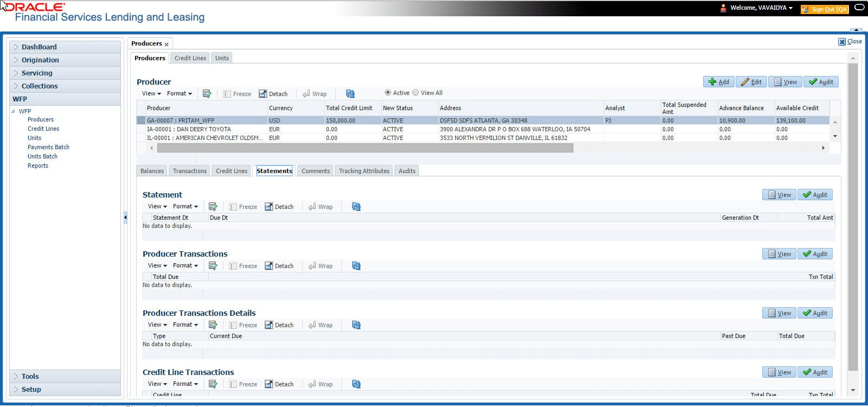Select the DAN DEERY TOYOTA producer row
Image resolution: width=868 pixels, height=407 pixels.
(483, 129)
